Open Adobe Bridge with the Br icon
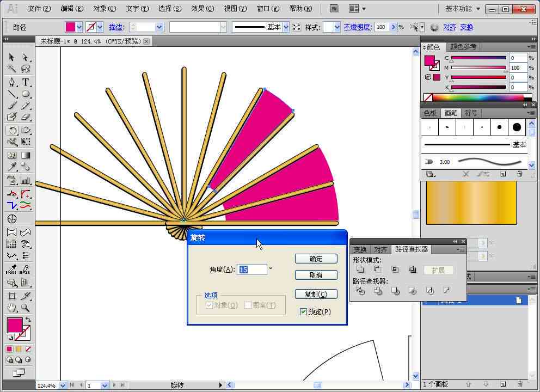 click(334, 9)
